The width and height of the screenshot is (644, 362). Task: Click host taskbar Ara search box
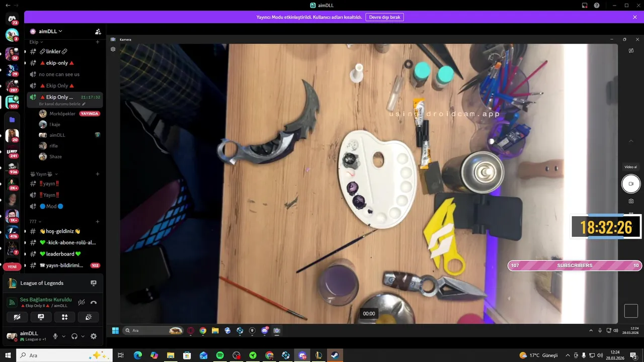[64, 355]
